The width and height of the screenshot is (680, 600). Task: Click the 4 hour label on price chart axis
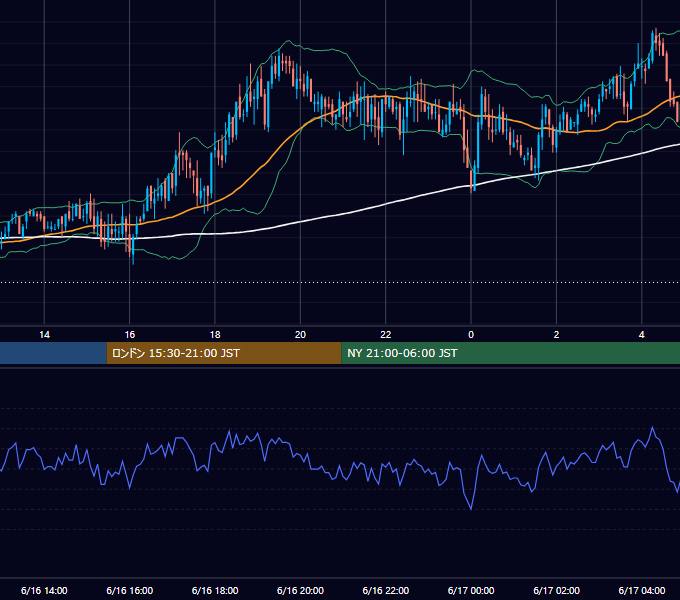click(x=641, y=335)
